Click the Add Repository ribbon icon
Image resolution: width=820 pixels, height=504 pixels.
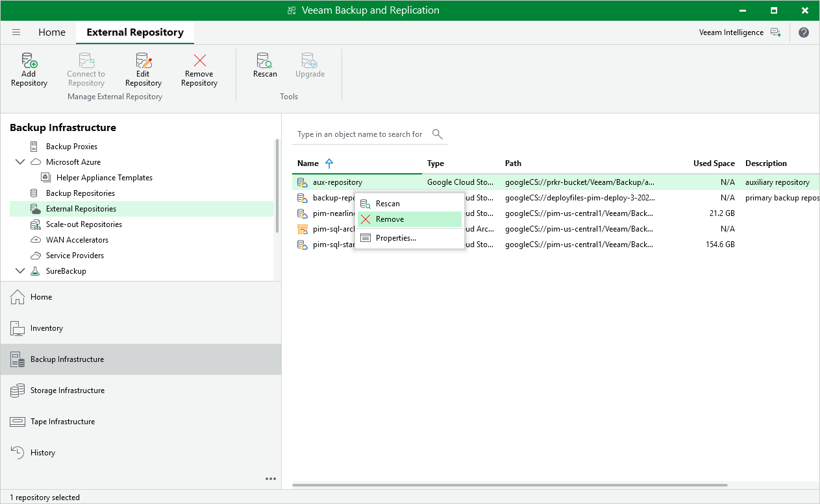click(x=29, y=60)
